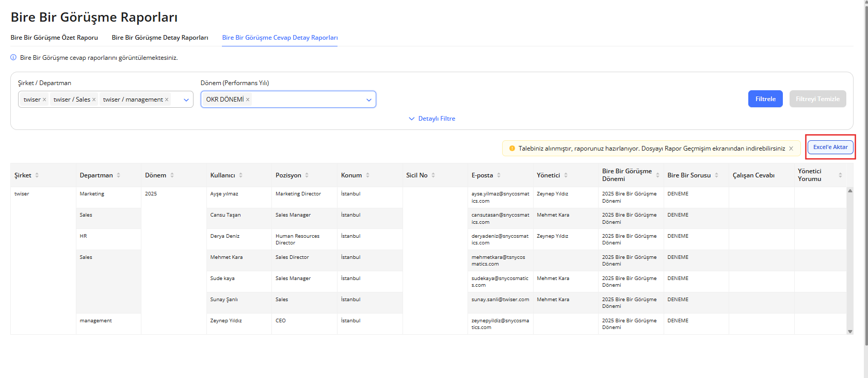868x378 pixels.
Task: Sort table by Şirket column icon
Action: point(37,175)
